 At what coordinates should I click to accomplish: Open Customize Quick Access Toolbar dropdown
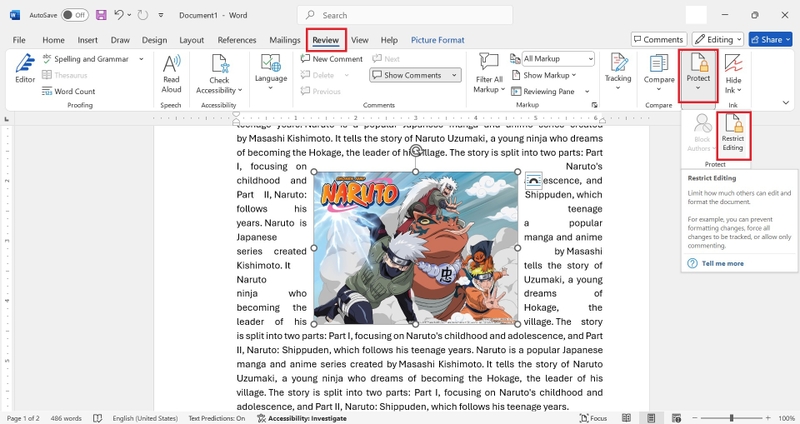[x=161, y=15]
